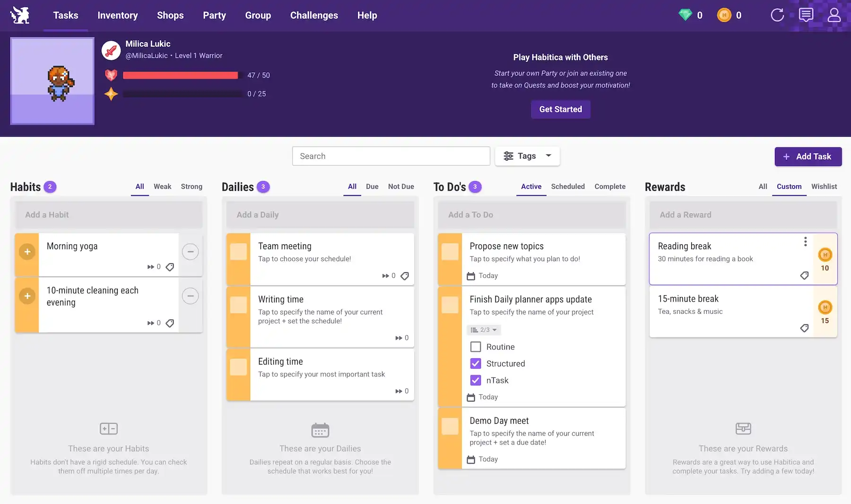851x504 pixels.
Task: Open the Group nav item
Action: click(x=258, y=15)
